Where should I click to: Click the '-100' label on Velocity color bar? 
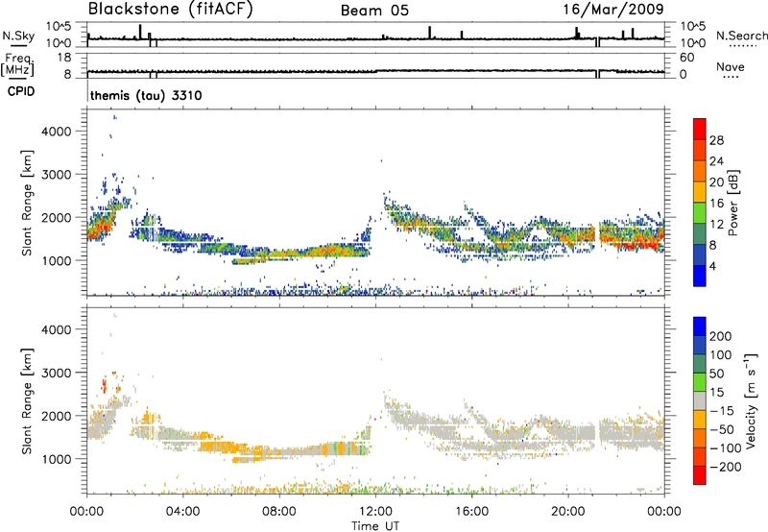point(725,447)
